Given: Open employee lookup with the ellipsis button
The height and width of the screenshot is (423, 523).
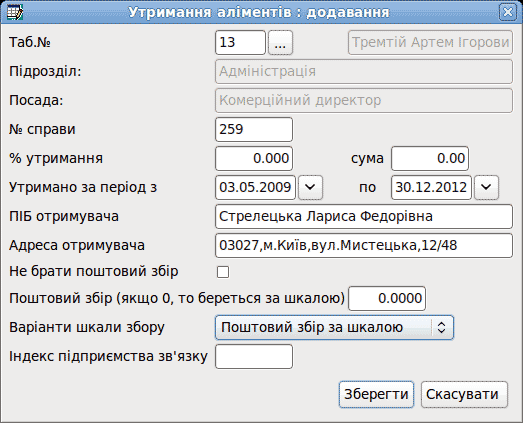Looking at the screenshot, I should [x=281, y=43].
